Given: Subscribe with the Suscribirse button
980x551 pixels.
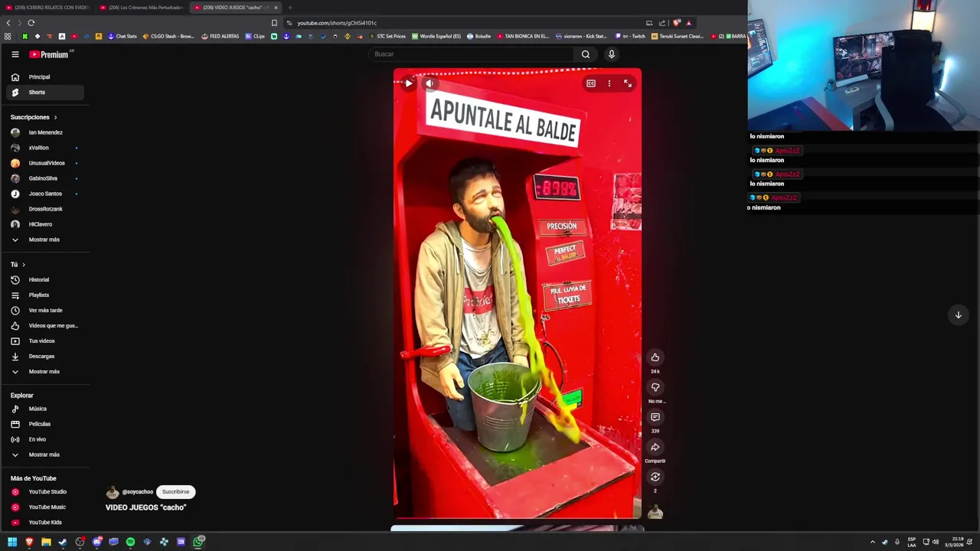Looking at the screenshot, I should (175, 492).
